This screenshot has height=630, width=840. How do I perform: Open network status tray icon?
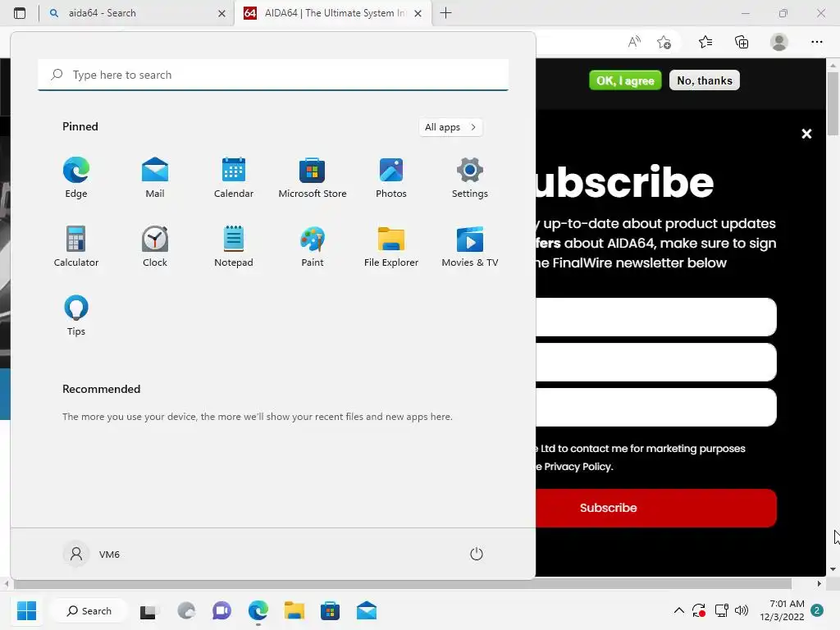click(722, 610)
